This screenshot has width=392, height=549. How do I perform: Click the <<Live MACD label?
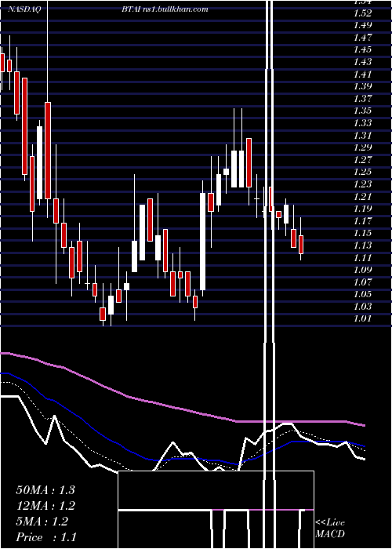point(330,528)
